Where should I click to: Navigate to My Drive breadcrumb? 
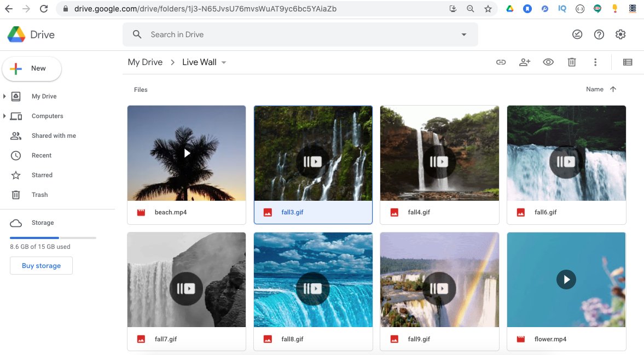point(145,62)
